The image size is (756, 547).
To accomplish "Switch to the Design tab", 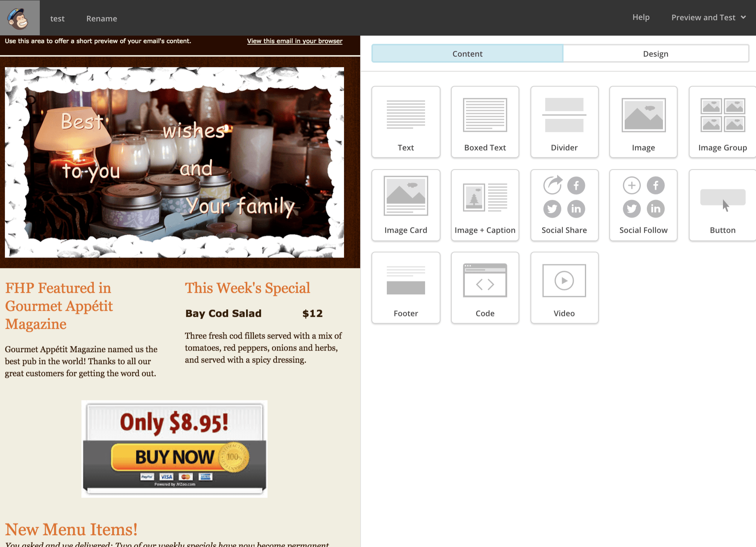I will click(x=655, y=53).
